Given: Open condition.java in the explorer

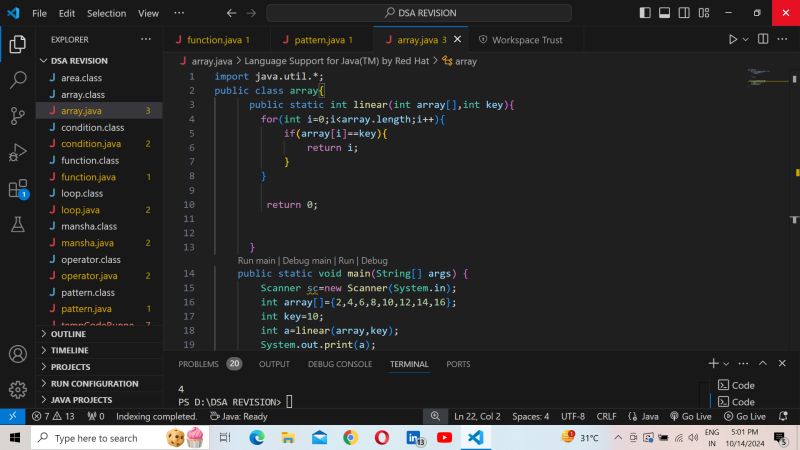Looking at the screenshot, I should point(99,144).
